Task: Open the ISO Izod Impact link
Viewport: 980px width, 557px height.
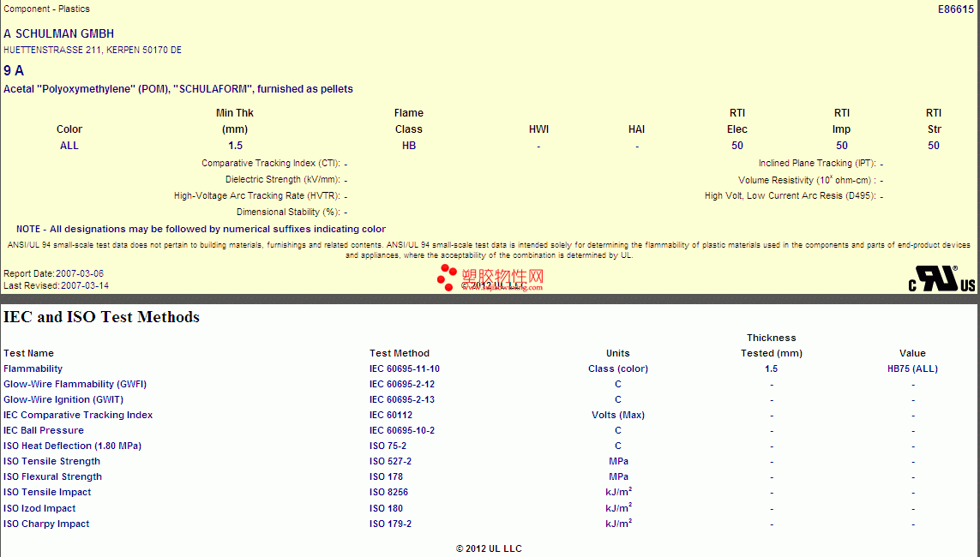Action: [x=39, y=508]
